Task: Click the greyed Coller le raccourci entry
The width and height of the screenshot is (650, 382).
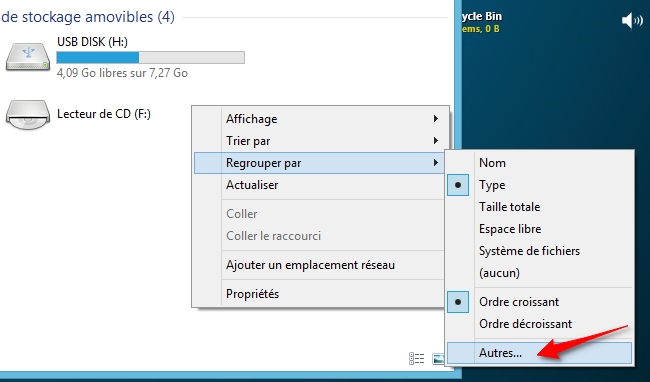Action: pyautogui.click(x=318, y=236)
